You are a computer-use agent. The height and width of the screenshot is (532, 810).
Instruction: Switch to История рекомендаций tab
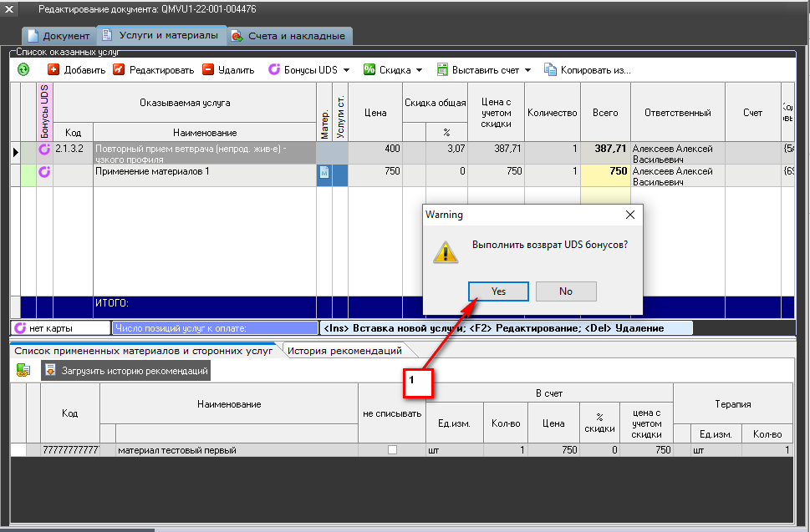point(344,352)
